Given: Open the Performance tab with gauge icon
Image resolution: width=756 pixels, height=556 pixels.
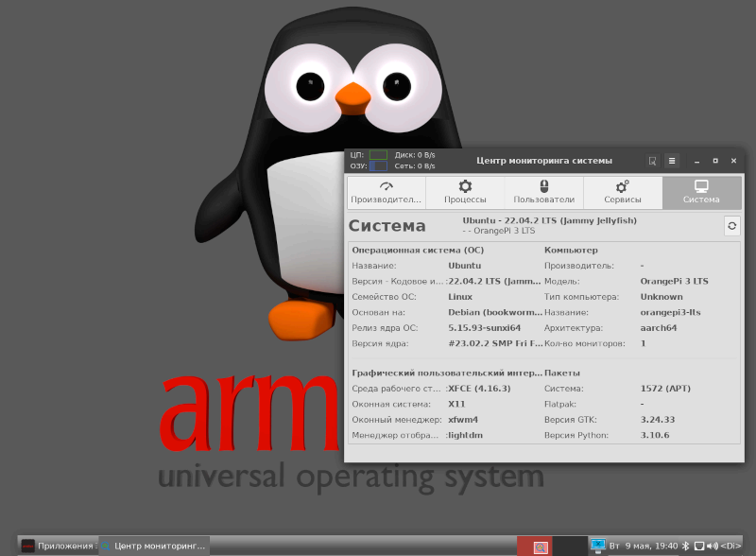Looking at the screenshot, I should pos(386,192).
